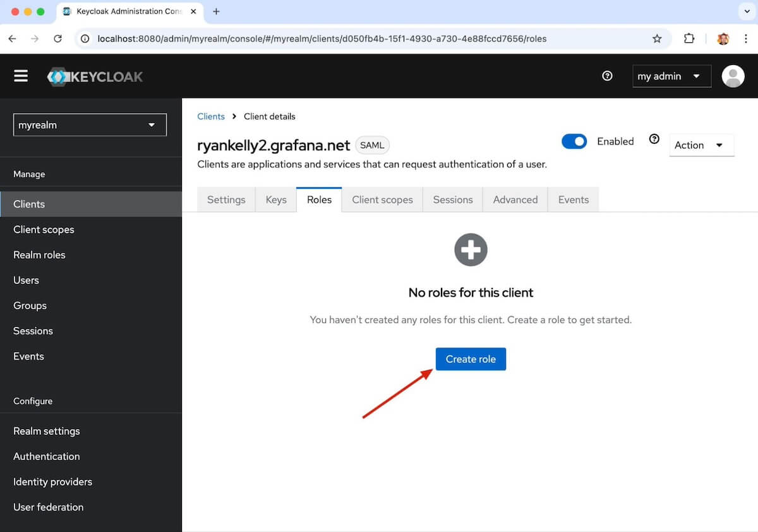Screen dimensions: 758x532
Task: Open the Sessions tab of client
Action: [x=453, y=199]
